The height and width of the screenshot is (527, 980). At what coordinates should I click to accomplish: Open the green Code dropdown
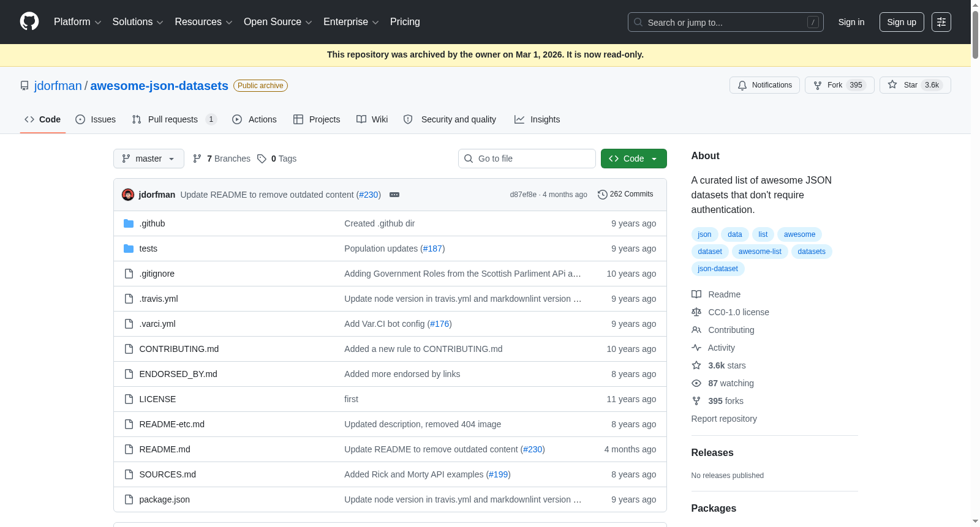coord(634,159)
